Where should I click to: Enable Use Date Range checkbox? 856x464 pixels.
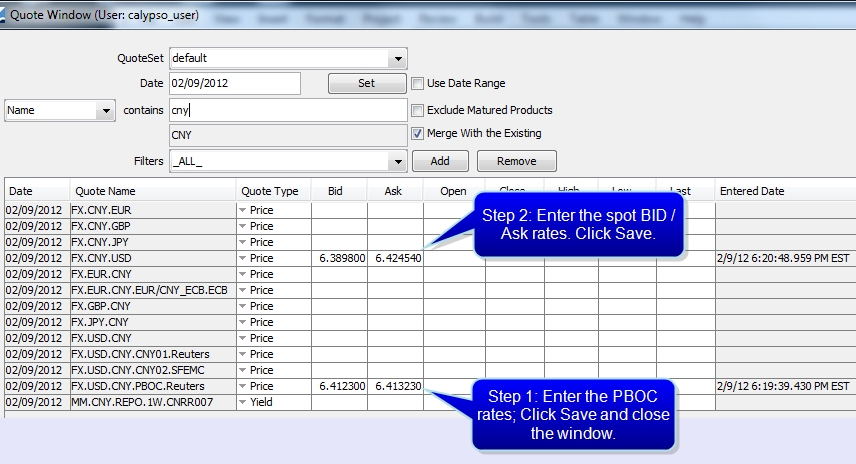coord(418,84)
